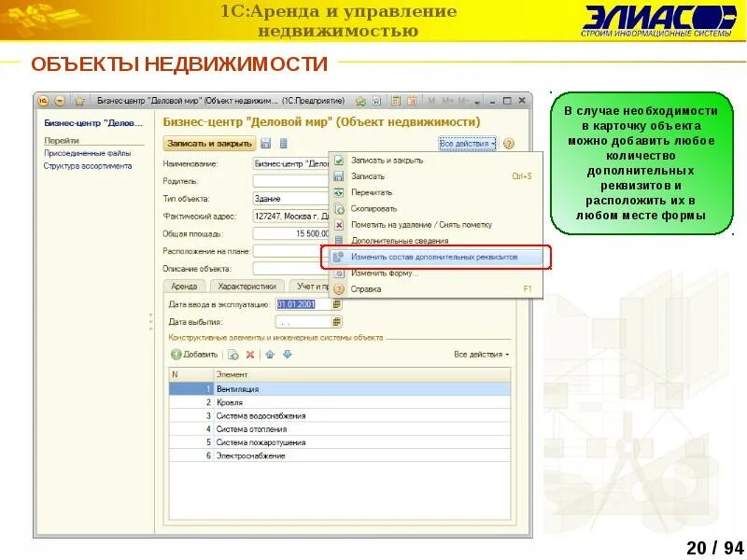Open 'Дополнительные сведения' menu entry
Image resolution: width=747 pixels, height=560 pixels.
[436, 241]
